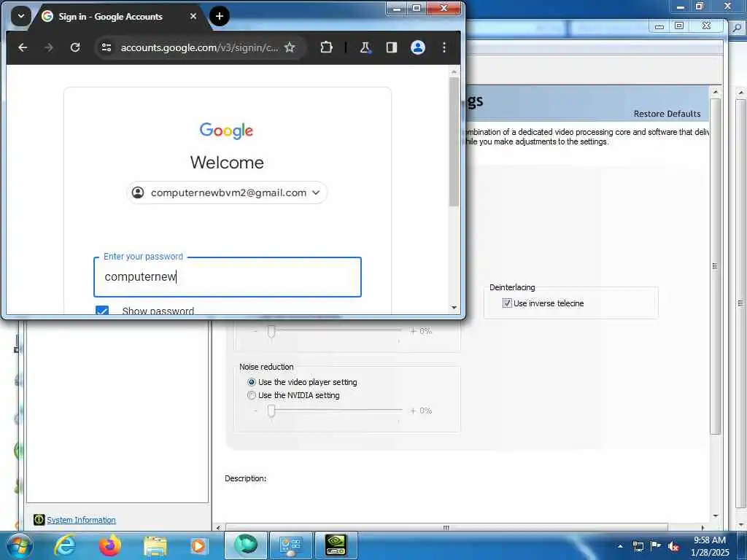Show hidden system tray icons

(x=620, y=546)
